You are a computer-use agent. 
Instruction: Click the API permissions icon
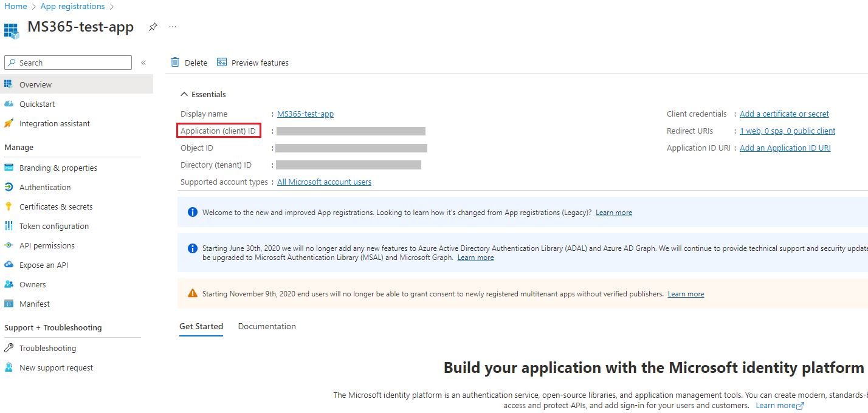click(x=9, y=245)
